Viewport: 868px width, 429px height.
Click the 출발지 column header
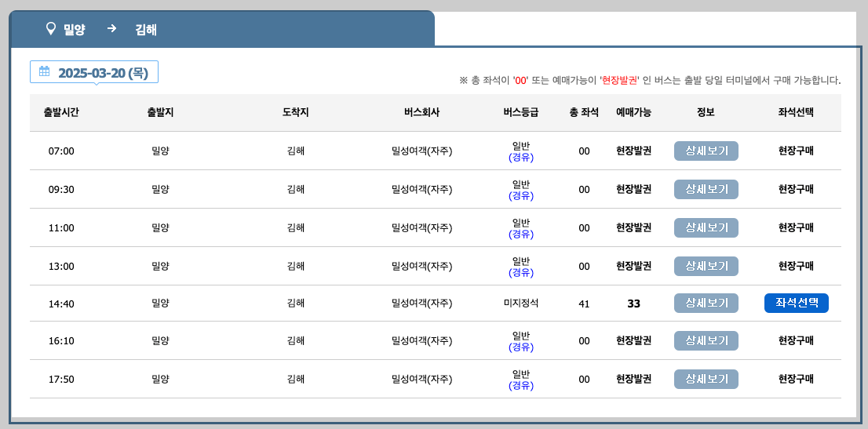tap(161, 112)
